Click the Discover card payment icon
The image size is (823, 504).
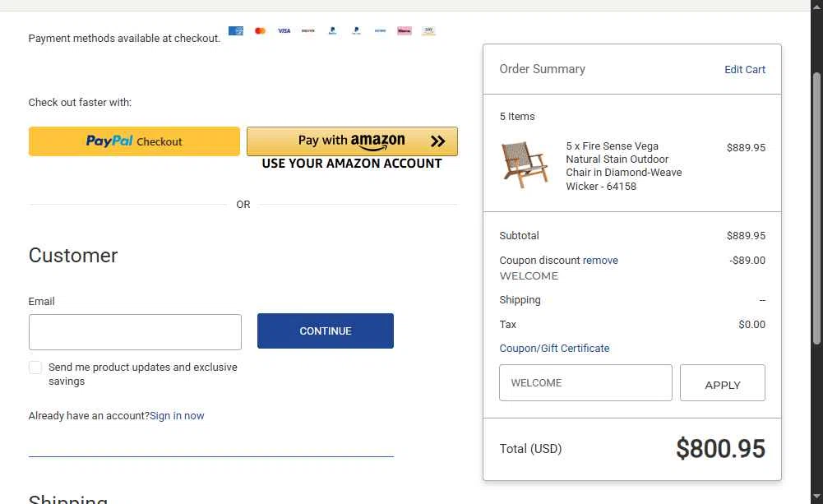(308, 31)
